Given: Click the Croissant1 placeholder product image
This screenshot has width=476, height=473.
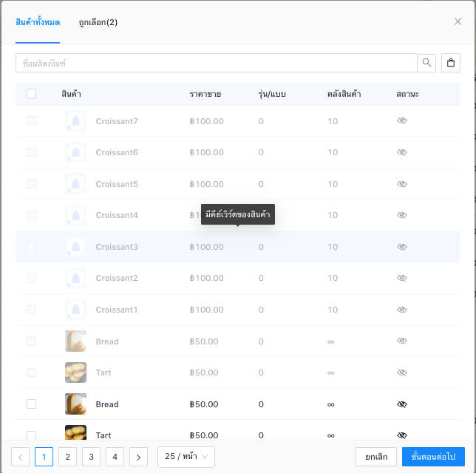Looking at the screenshot, I should pyautogui.click(x=75, y=310).
